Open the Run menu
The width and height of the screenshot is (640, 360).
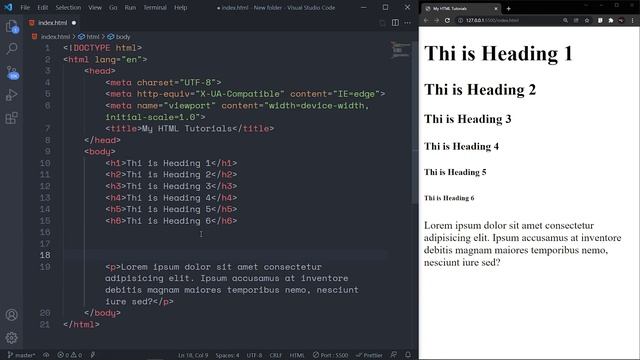point(130,7)
